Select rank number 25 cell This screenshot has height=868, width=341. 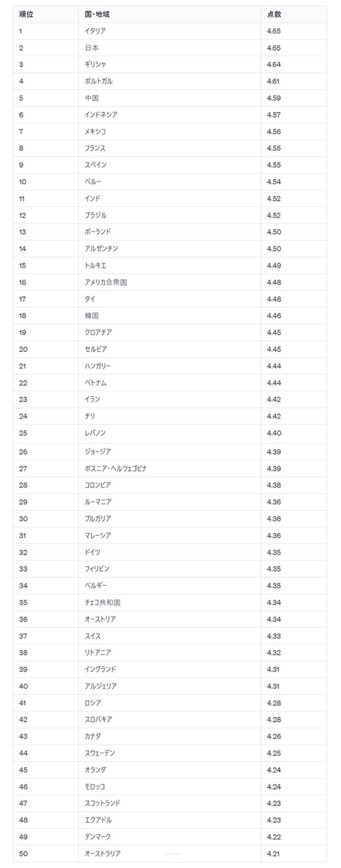click(x=23, y=433)
